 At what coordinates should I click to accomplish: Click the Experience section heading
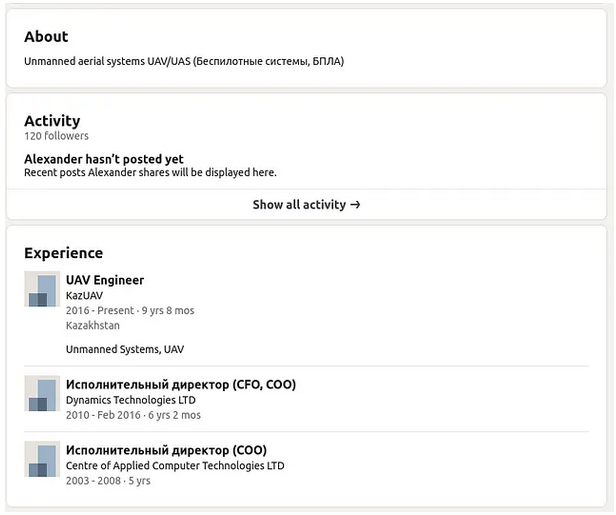point(63,253)
